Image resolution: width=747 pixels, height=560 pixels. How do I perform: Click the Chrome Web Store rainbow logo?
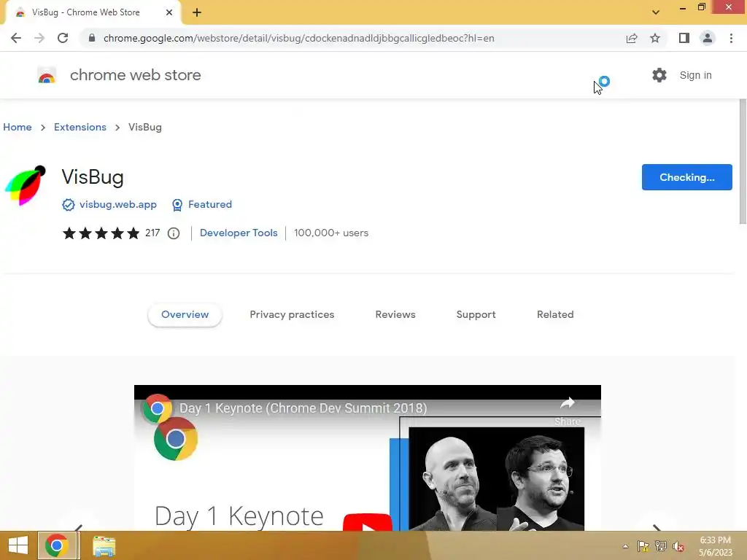click(47, 75)
